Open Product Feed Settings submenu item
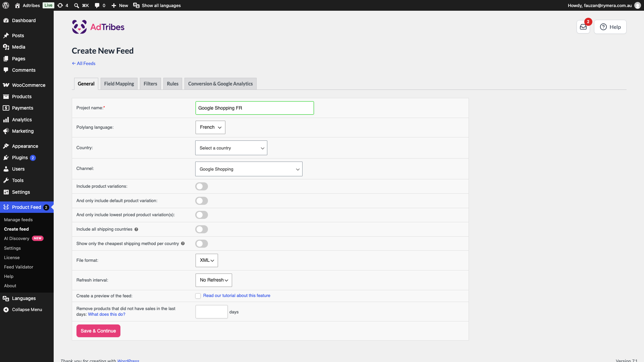This screenshot has height=362, width=644. pyautogui.click(x=12, y=248)
